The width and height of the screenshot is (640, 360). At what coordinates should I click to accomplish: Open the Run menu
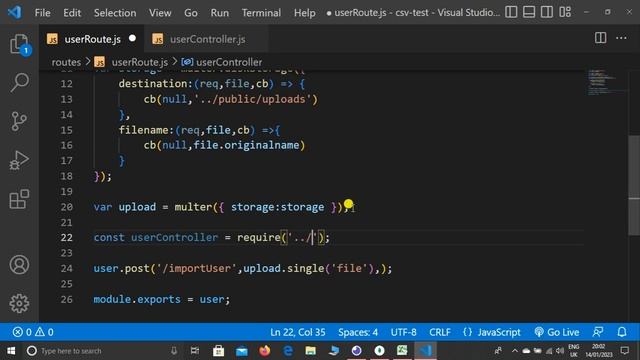click(220, 13)
